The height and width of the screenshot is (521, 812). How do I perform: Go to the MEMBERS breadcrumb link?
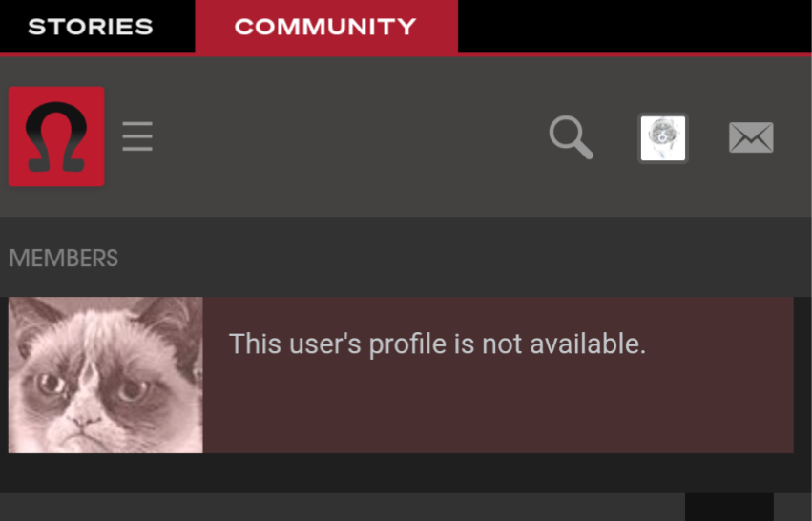click(x=63, y=258)
